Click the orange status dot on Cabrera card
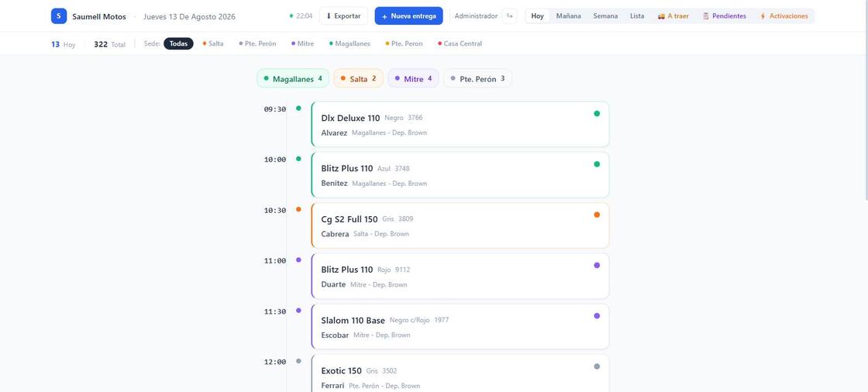Image resolution: width=868 pixels, height=392 pixels. (597, 215)
